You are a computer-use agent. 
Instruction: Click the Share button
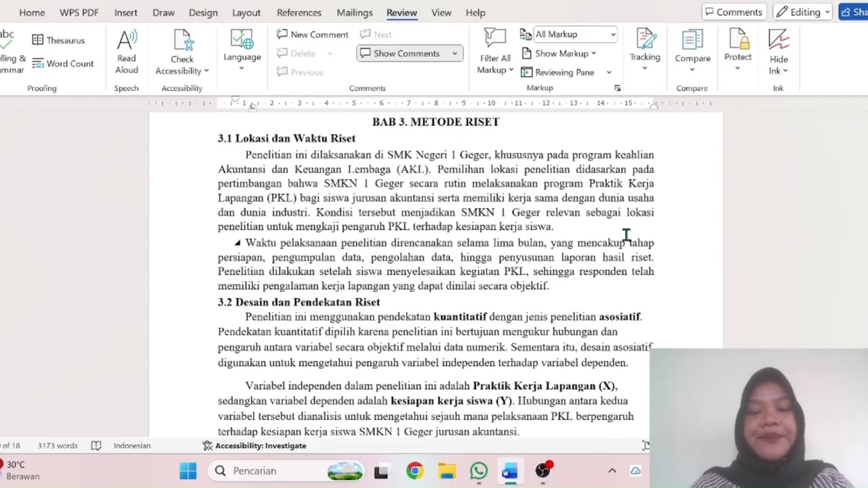click(x=854, y=12)
